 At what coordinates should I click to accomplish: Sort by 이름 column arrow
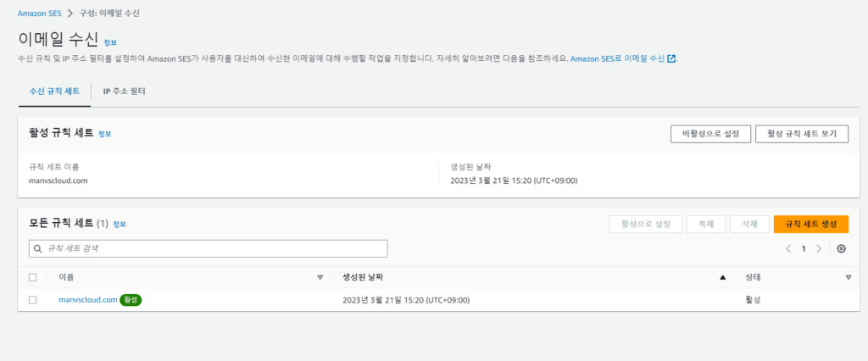pyautogui.click(x=320, y=277)
